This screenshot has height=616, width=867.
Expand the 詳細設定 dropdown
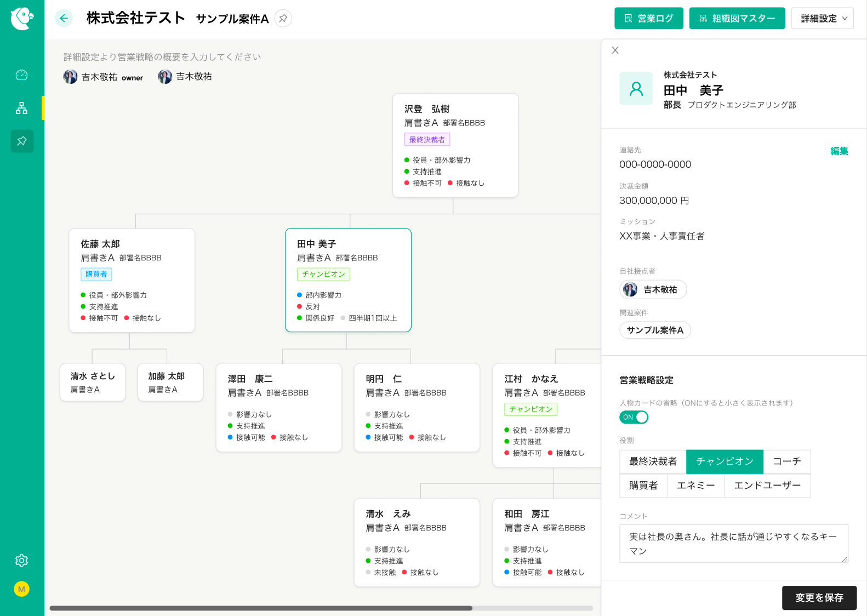(x=822, y=19)
